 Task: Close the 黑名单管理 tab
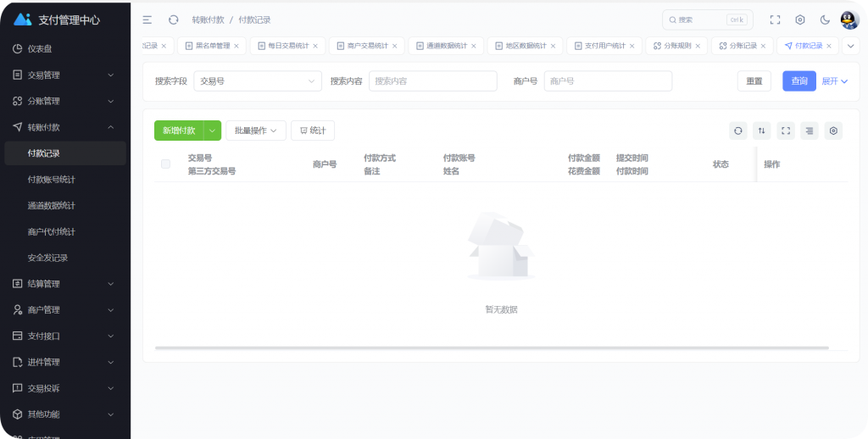point(236,46)
